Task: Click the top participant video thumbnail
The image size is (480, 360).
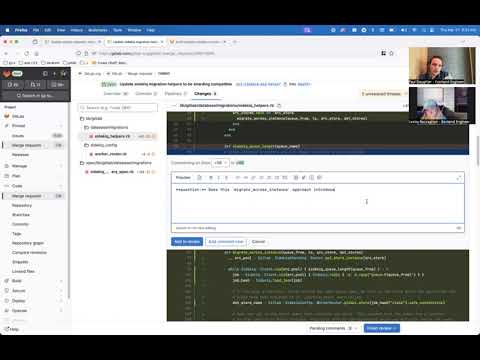Action: (442, 66)
